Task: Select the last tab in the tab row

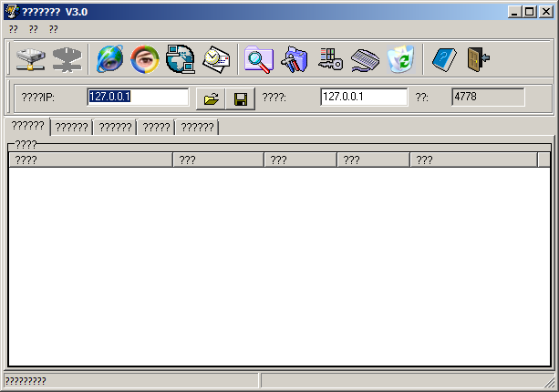Action: (197, 128)
